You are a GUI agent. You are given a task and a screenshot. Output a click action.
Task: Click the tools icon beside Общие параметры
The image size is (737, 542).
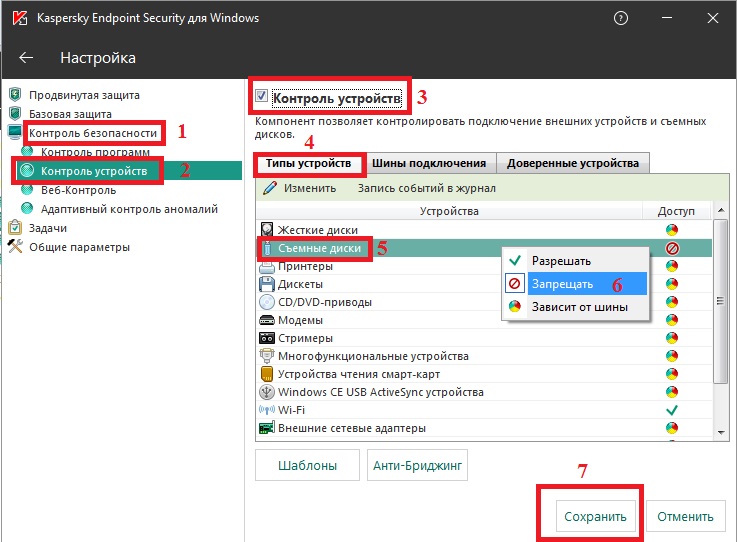pos(15,246)
